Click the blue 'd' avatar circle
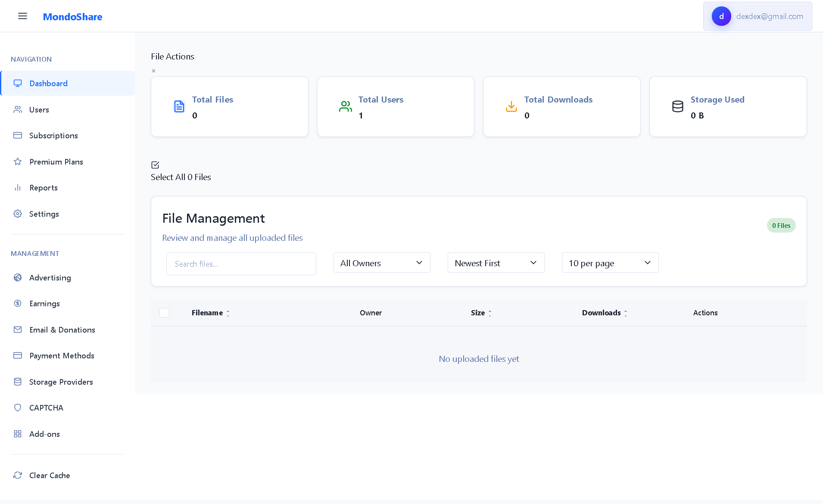This screenshot has width=823, height=504. 721,16
